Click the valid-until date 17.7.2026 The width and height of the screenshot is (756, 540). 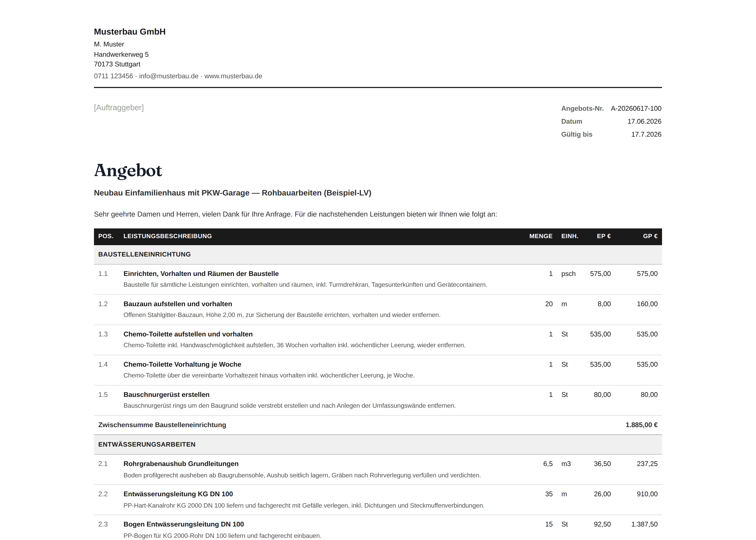[x=646, y=134]
